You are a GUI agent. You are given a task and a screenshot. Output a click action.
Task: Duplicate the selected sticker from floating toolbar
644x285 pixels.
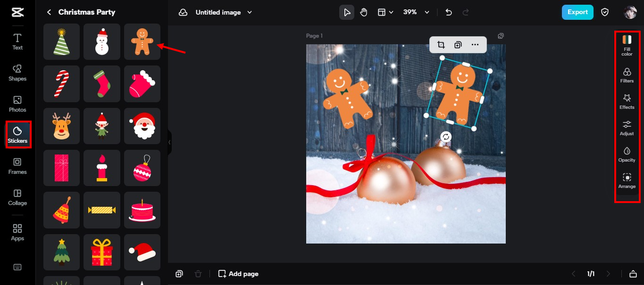click(458, 45)
